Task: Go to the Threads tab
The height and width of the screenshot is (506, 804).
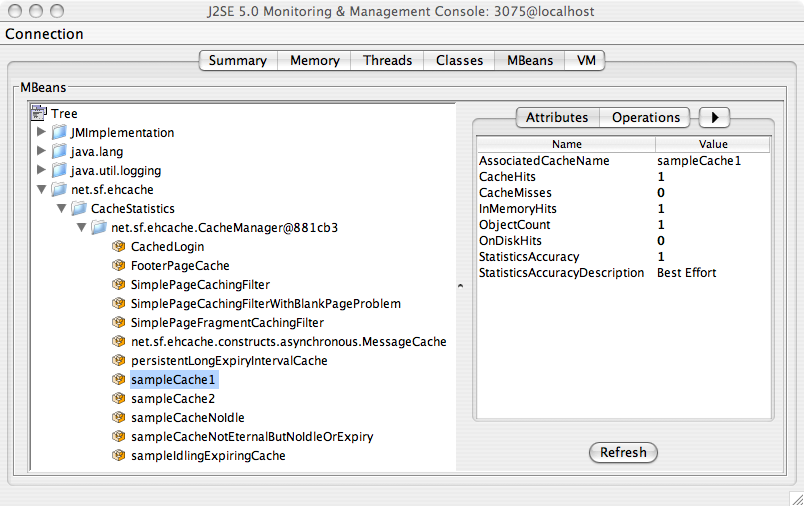Action: 387,60
